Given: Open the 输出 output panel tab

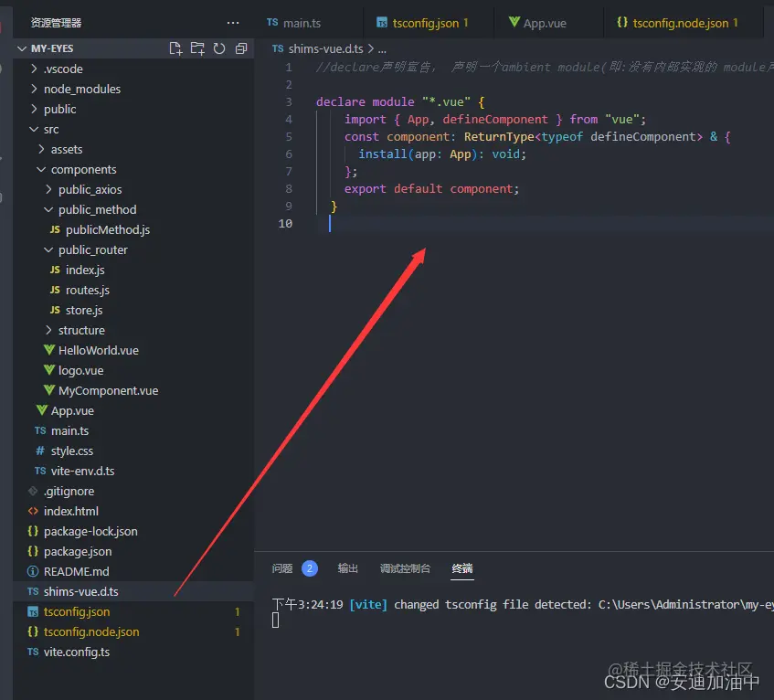Looking at the screenshot, I should [x=348, y=568].
